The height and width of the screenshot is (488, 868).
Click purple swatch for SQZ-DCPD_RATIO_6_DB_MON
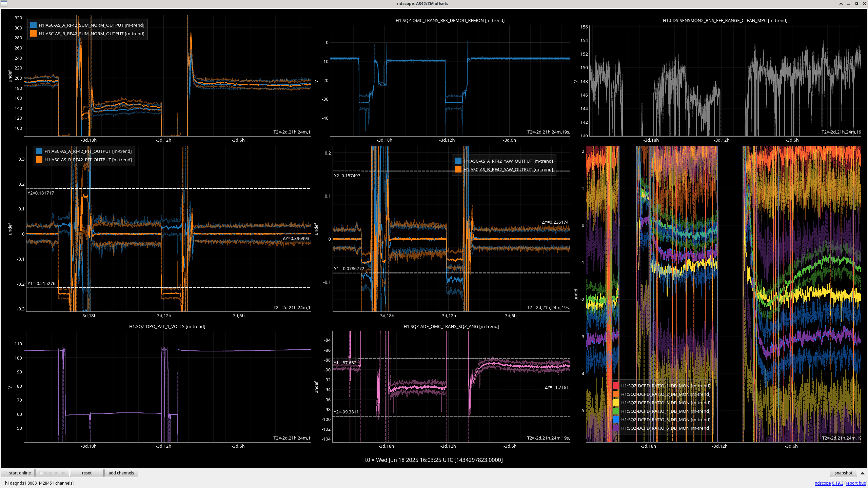(616, 428)
